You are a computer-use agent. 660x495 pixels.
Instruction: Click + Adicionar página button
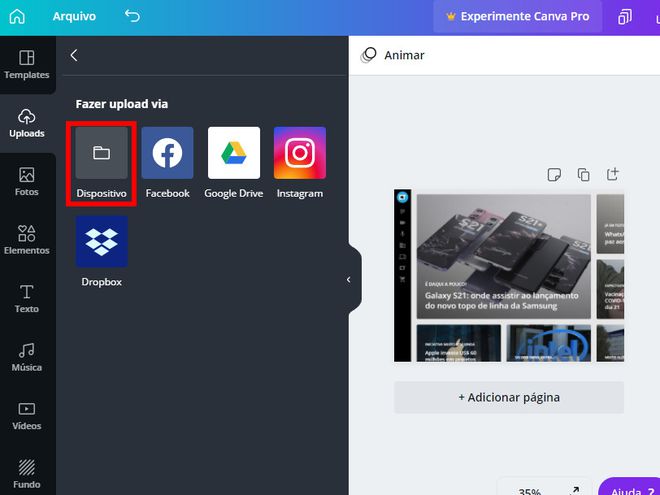[509, 397]
